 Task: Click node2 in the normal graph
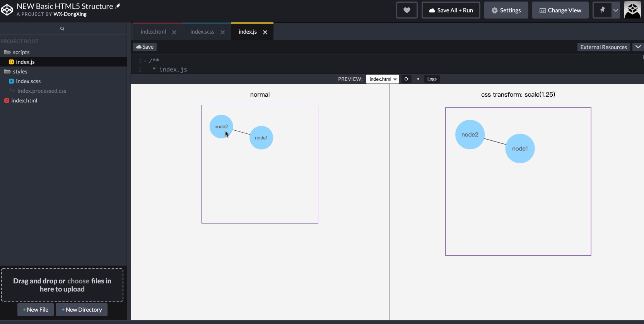221,126
